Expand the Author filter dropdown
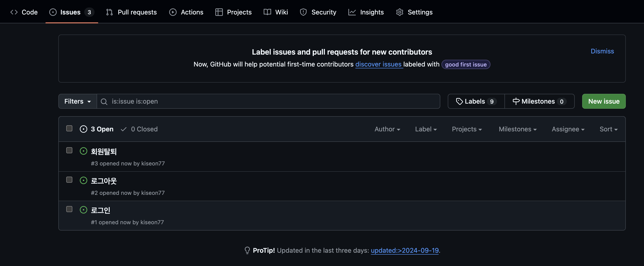Viewport: 644px width, 266px height. pos(387,129)
